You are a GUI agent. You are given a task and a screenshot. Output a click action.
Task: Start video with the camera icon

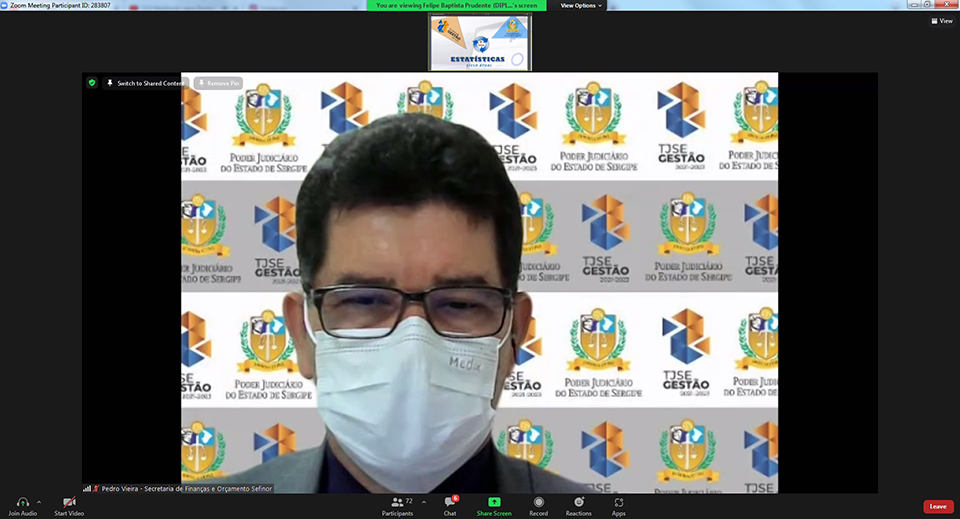pos(69,502)
